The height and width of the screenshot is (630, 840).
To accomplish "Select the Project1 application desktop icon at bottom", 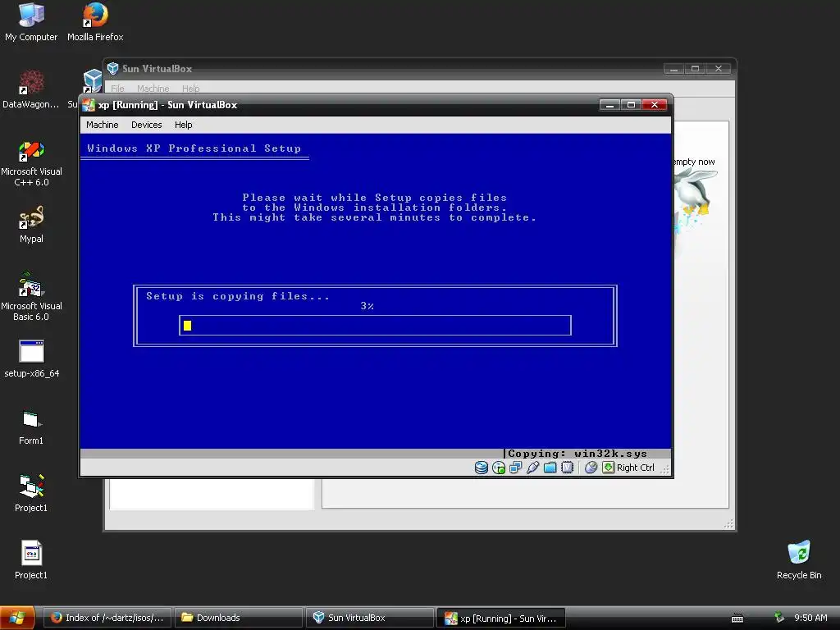I will pos(31,559).
